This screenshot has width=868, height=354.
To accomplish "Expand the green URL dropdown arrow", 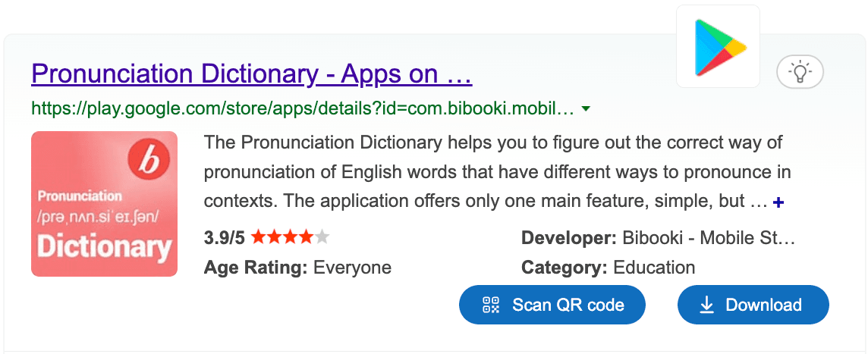I will pyautogui.click(x=587, y=109).
